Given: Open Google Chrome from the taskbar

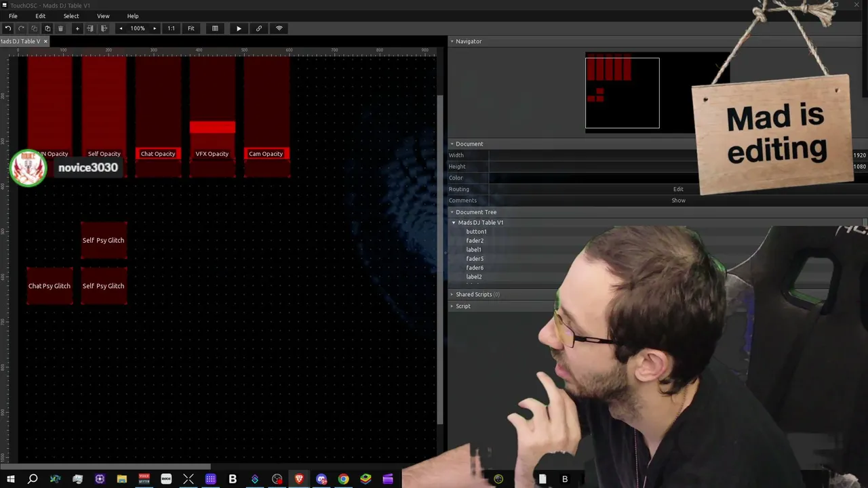Looking at the screenshot, I should click(x=344, y=479).
